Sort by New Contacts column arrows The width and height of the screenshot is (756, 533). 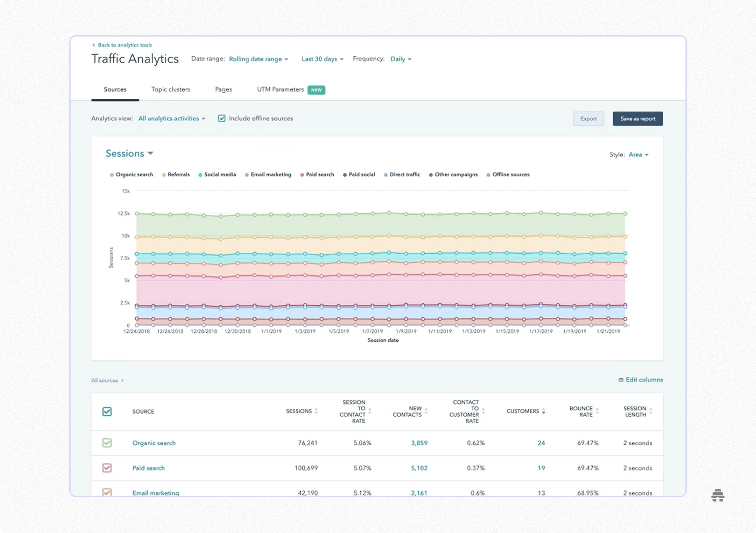[426, 411]
